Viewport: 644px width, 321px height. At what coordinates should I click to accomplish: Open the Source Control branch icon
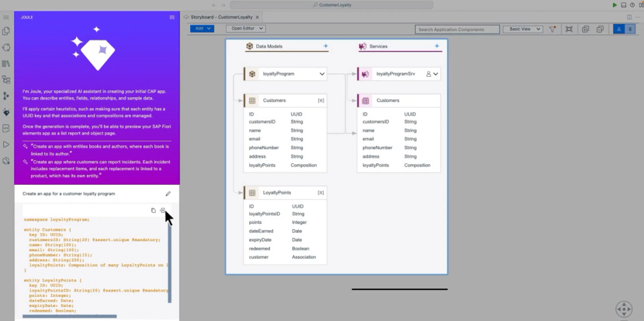[6, 96]
